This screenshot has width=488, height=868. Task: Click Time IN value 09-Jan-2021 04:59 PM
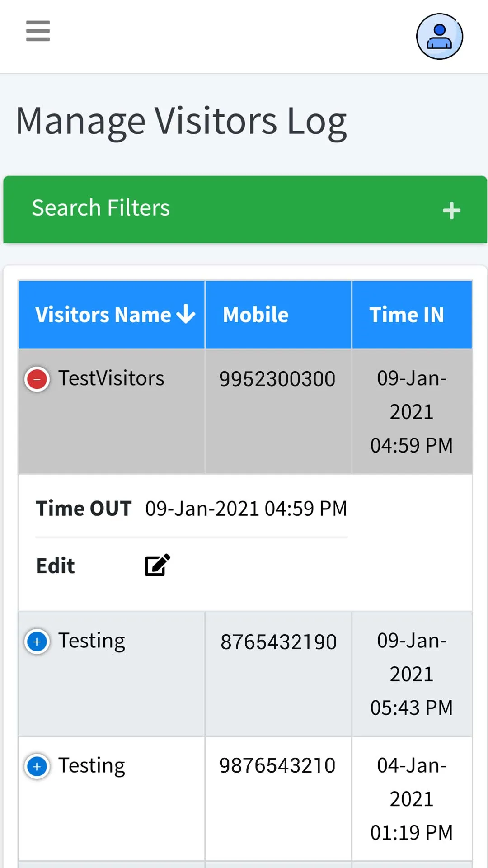tap(412, 411)
